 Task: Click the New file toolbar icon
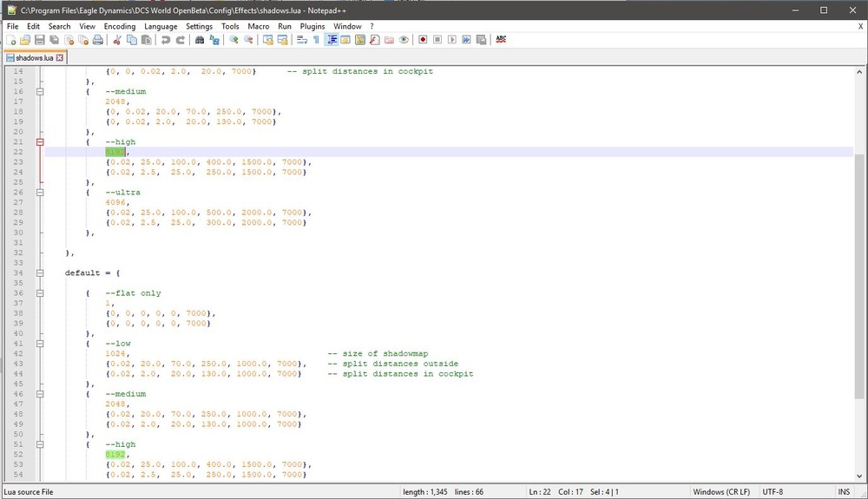pyautogui.click(x=10, y=40)
